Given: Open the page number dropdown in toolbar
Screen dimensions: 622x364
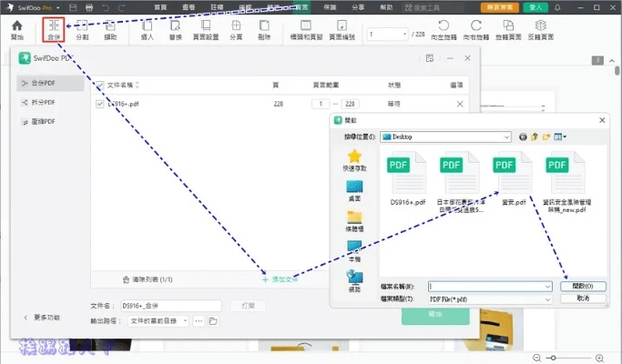Looking at the screenshot, I should point(404,34).
